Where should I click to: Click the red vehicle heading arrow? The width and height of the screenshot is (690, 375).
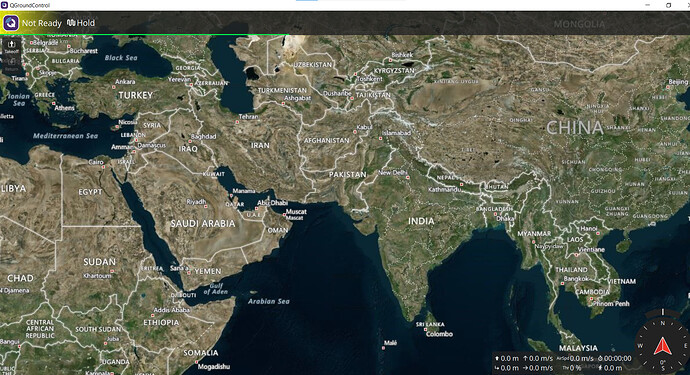(662, 347)
